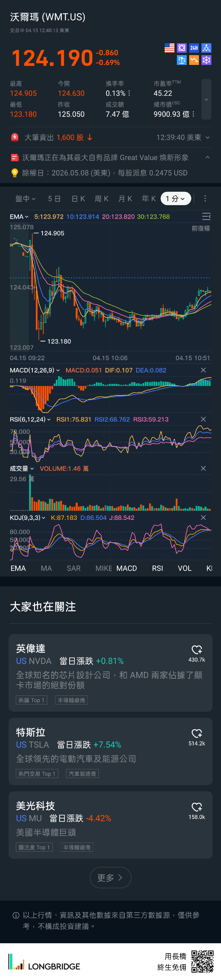Tap the 更多 button
The height and width of the screenshot is (980, 221).
click(110, 878)
